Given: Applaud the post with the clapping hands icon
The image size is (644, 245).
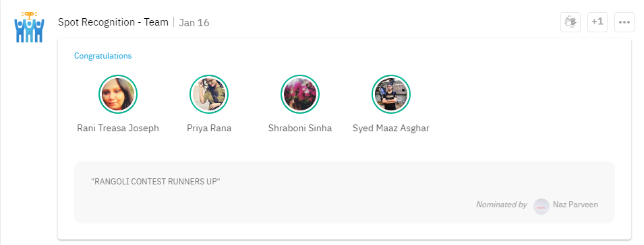Looking at the screenshot, I should pos(570,22).
